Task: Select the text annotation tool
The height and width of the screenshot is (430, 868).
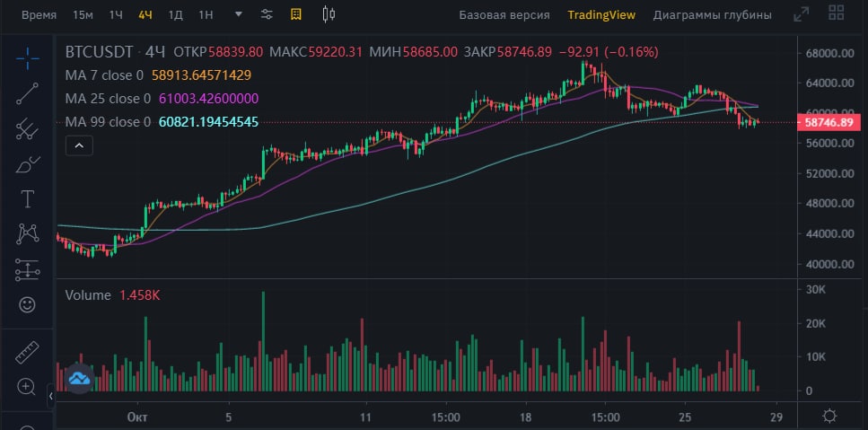Action: pos(27,198)
